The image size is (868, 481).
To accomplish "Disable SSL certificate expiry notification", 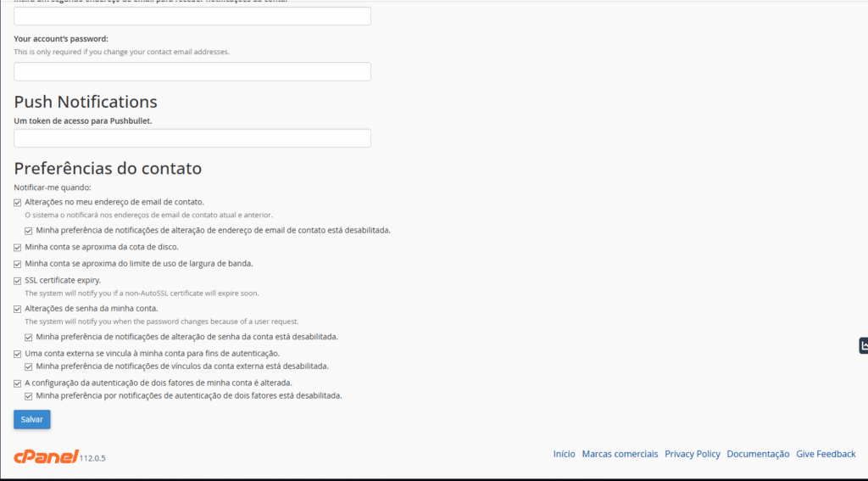I will click(x=18, y=280).
